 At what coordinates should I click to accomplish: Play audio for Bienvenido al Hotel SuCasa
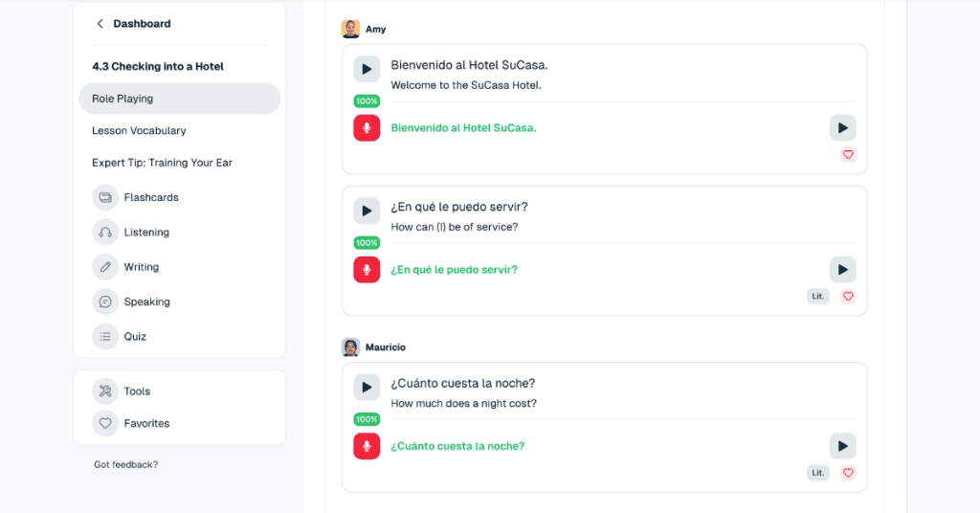pos(367,69)
